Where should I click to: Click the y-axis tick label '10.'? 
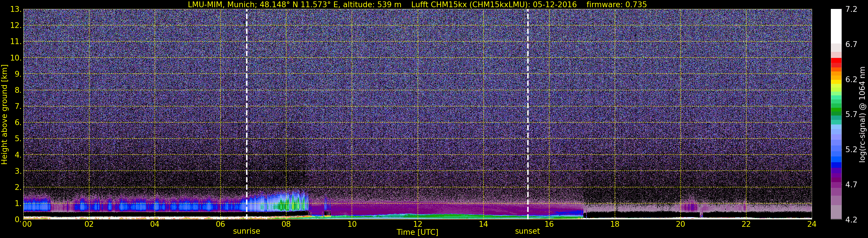pyautogui.click(x=16, y=58)
